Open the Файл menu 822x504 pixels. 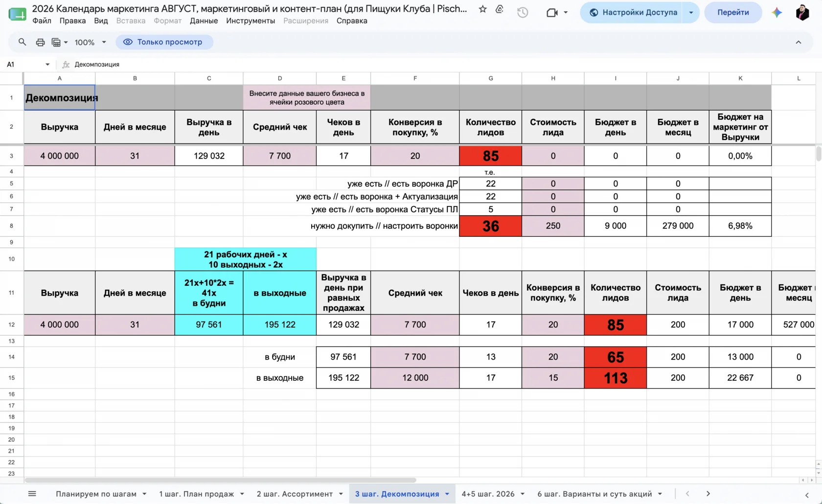[x=42, y=21]
